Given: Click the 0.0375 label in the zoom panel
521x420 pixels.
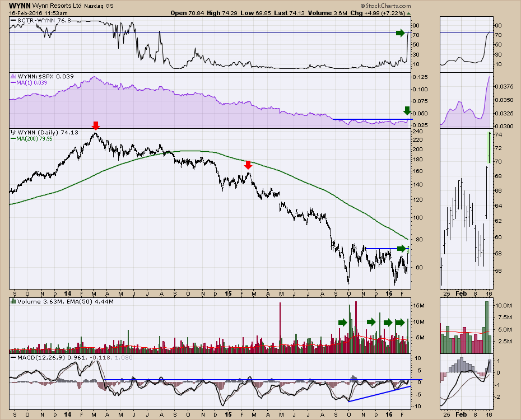Looking at the screenshot, I should pos(504,87).
